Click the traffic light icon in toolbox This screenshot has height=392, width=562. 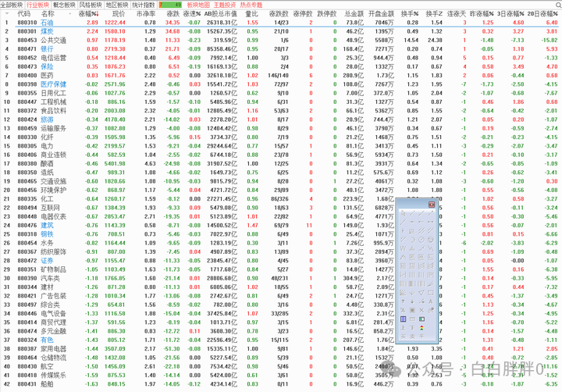[421, 328]
